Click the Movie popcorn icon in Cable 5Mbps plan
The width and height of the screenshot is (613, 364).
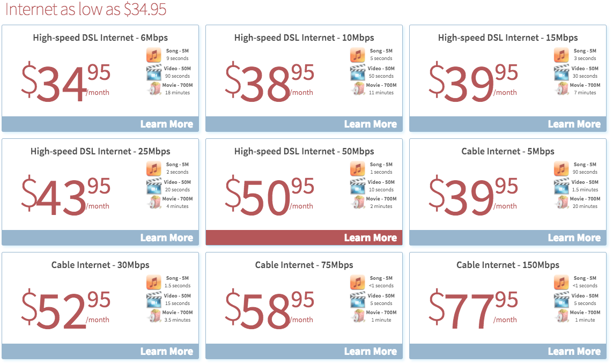pyautogui.click(x=562, y=203)
